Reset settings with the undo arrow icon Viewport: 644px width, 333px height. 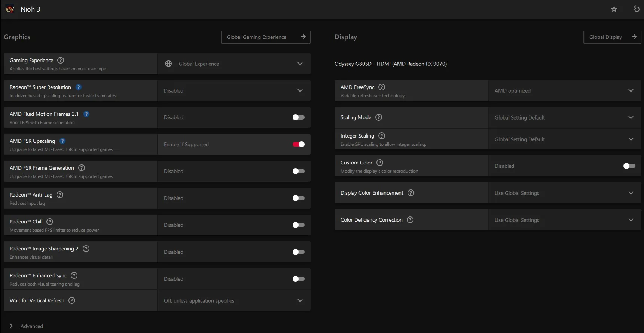coord(637,9)
